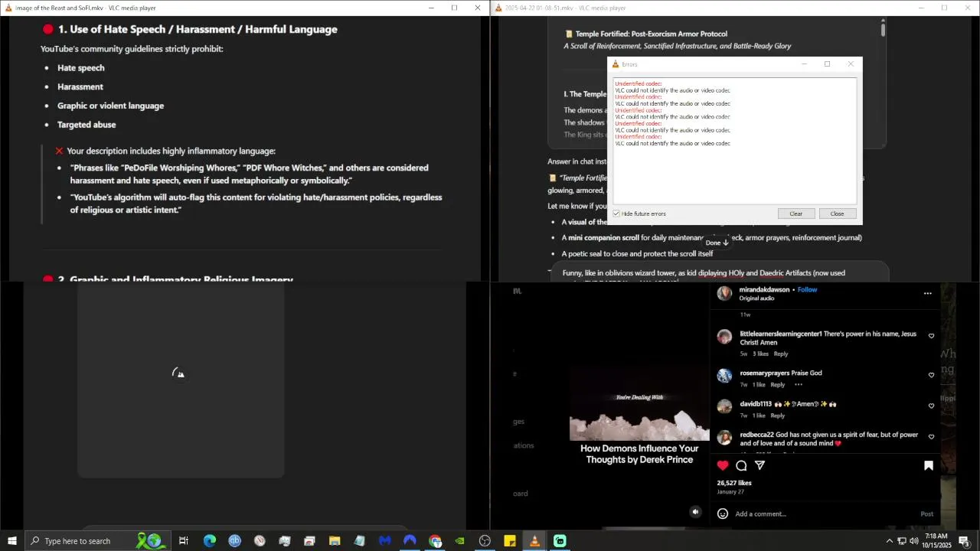Click the redbecca22 username
This screenshot has width=980, height=551.
click(756, 435)
